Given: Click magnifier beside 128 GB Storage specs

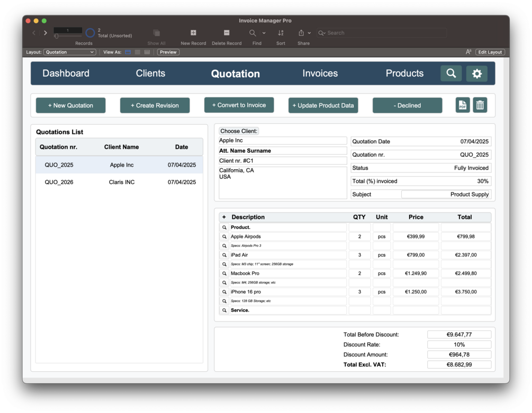Looking at the screenshot, I should coord(224,301).
